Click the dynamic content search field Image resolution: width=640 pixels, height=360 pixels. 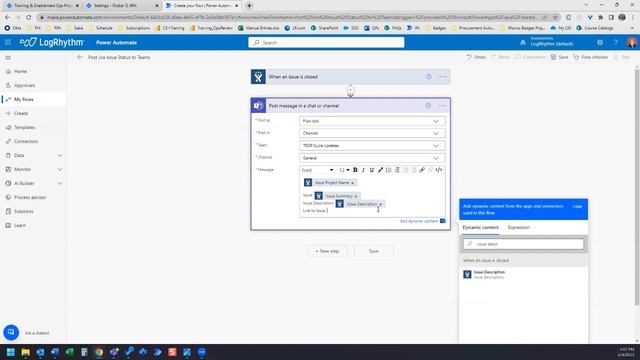point(524,244)
